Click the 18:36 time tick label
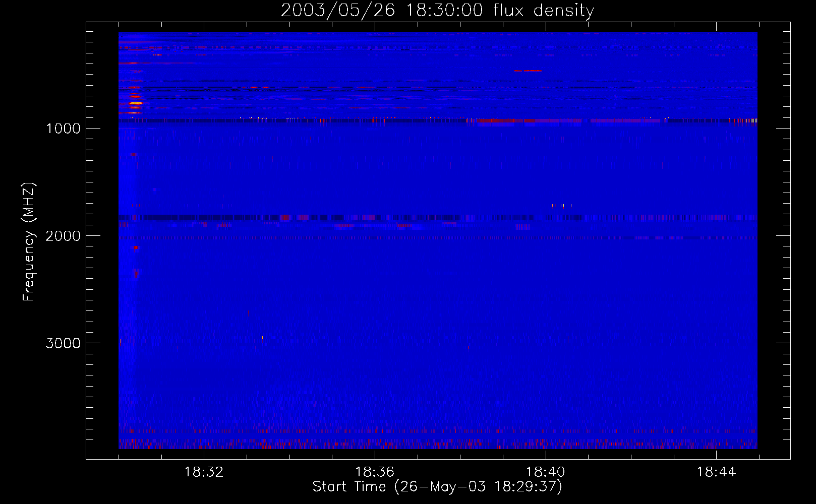Screen dimensions: 816x504 tap(375, 472)
